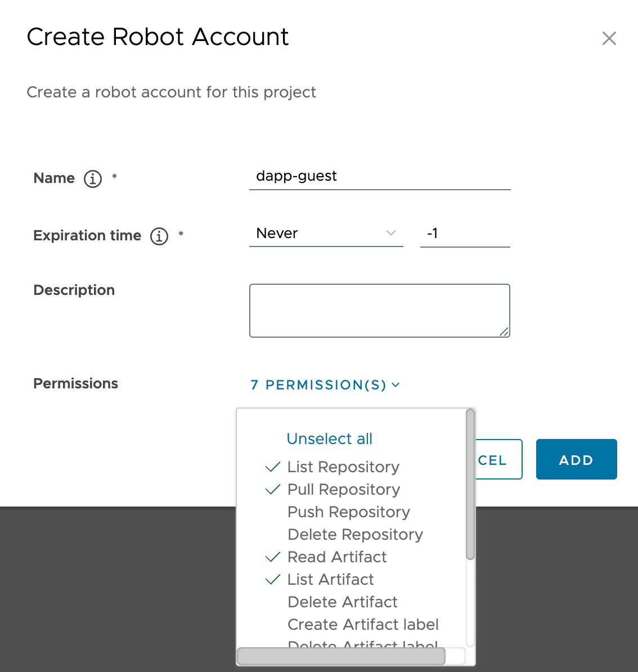Select the -1 expiration value field
This screenshot has height=672, width=638.
pos(465,233)
